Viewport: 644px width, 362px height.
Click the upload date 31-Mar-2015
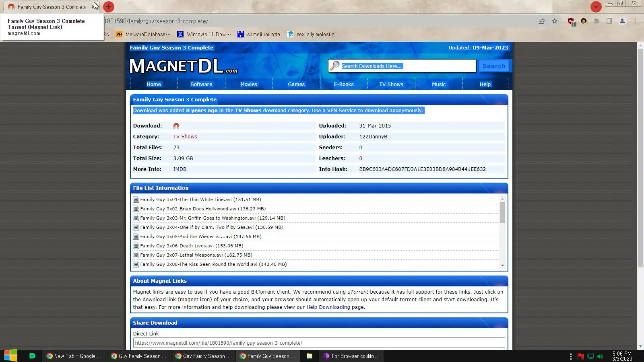pos(375,126)
